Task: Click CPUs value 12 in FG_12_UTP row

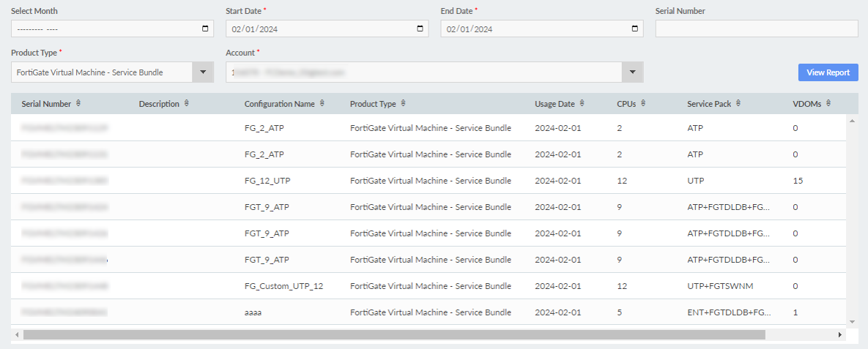Action: [622, 181]
